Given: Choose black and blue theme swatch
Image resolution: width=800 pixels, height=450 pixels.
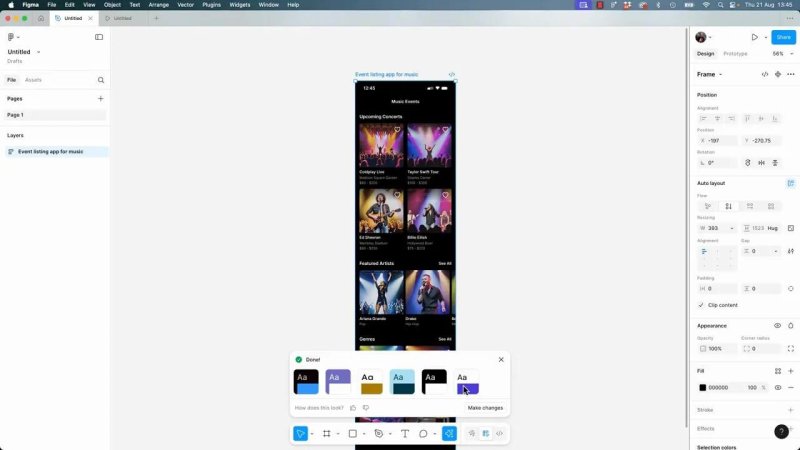Looking at the screenshot, I should 306,382.
